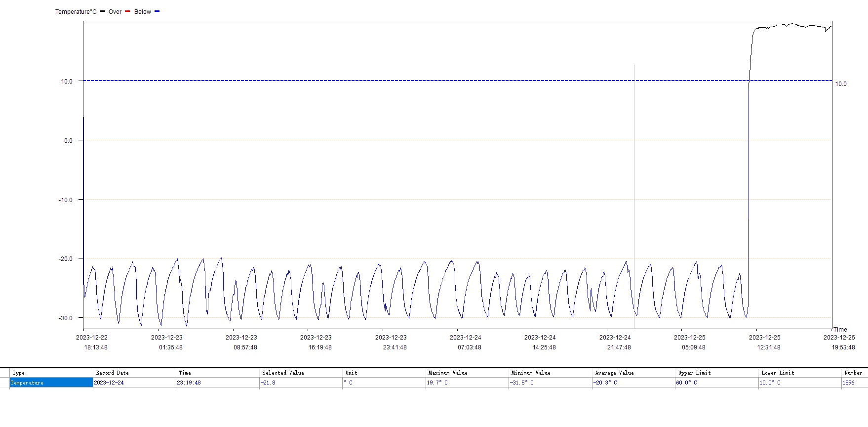Click the 2023-12-23 01:35:48 axis label
The width and height of the screenshot is (868, 427).
(167, 342)
